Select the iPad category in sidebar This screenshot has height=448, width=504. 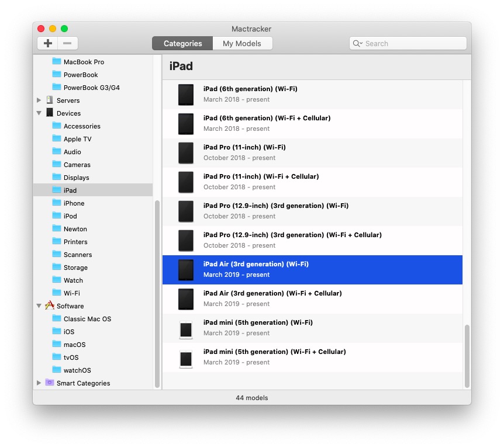[x=92, y=190]
